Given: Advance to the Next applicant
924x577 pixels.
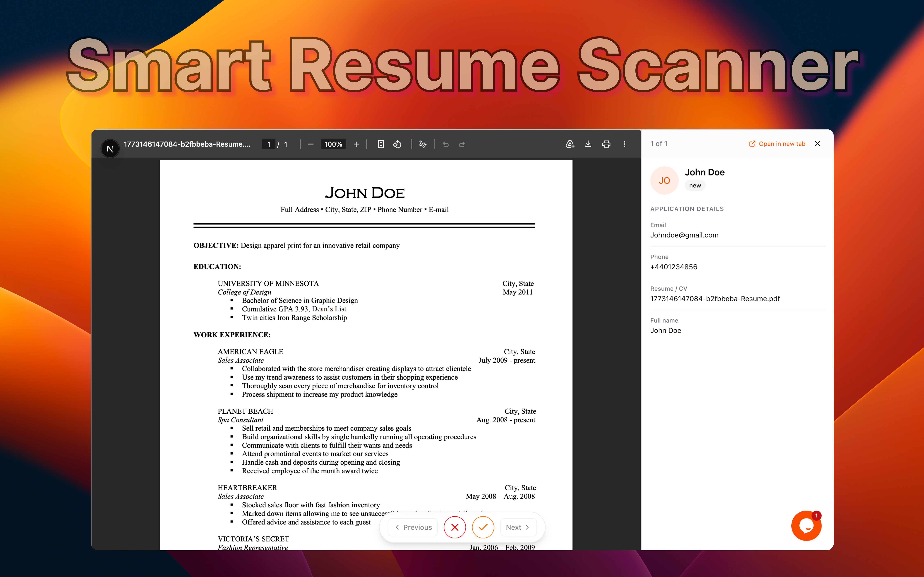Looking at the screenshot, I should click(518, 527).
